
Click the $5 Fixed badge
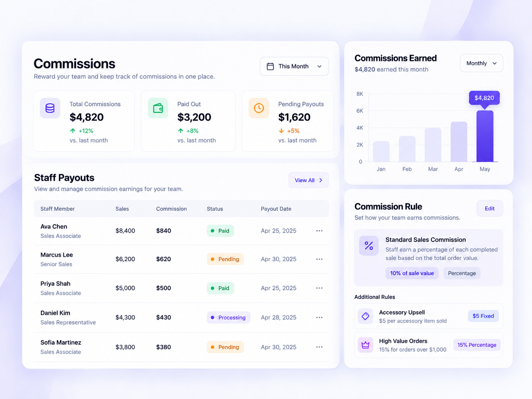click(x=483, y=316)
